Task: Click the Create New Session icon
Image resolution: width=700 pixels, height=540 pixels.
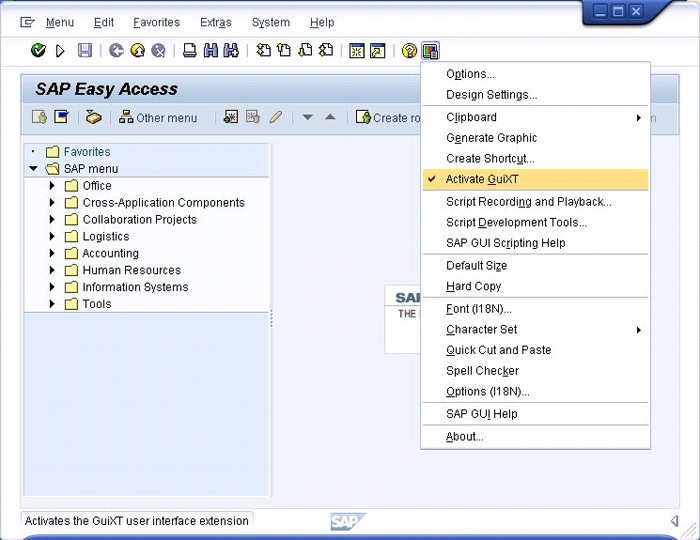Action: pyautogui.click(x=357, y=50)
